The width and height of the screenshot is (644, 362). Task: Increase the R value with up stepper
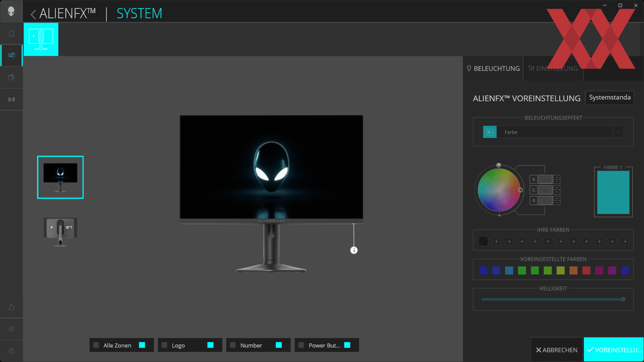(557, 177)
